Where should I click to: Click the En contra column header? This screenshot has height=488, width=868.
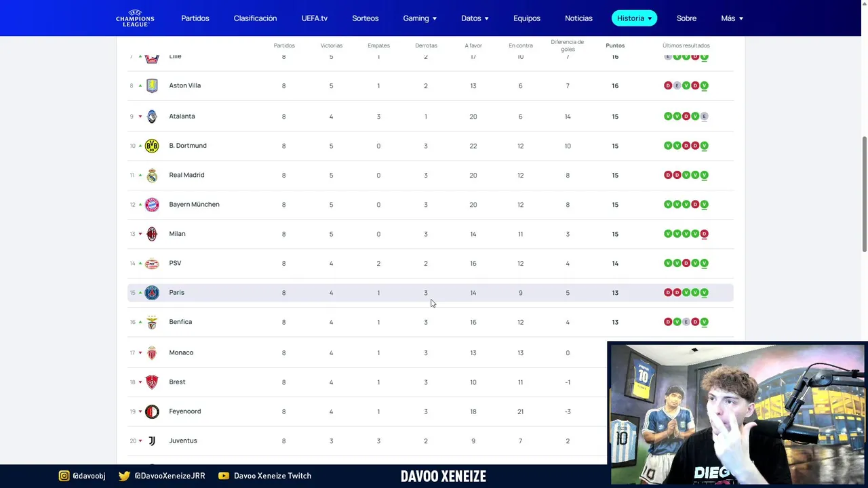[521, 45]
